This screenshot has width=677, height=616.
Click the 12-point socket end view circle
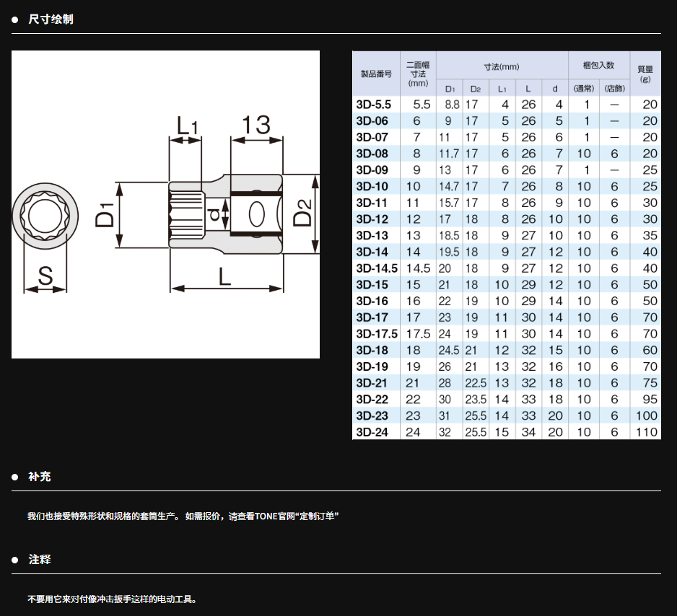pyautogui.click(x=46, y=215)
